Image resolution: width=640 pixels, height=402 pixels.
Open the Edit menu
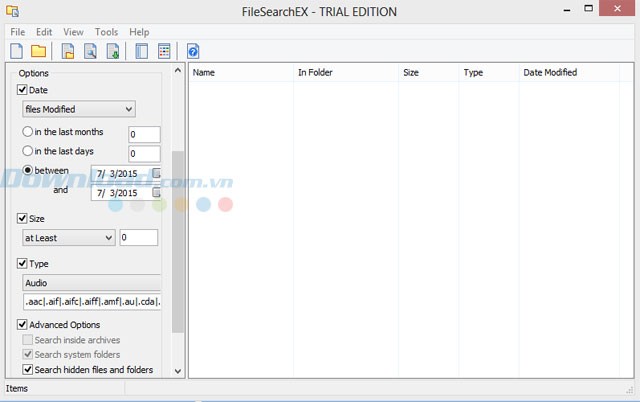point(44,32)
